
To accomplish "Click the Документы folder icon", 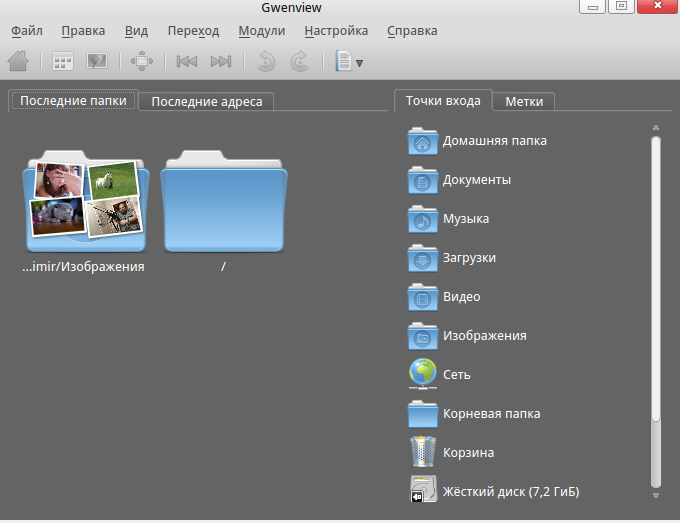I will (x=422, y=180).
